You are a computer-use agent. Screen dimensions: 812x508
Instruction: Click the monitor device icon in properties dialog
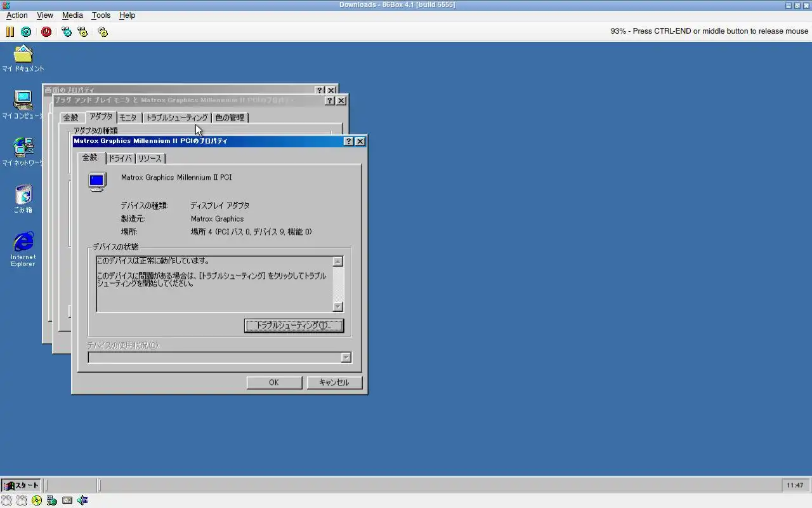click(97, 182)
